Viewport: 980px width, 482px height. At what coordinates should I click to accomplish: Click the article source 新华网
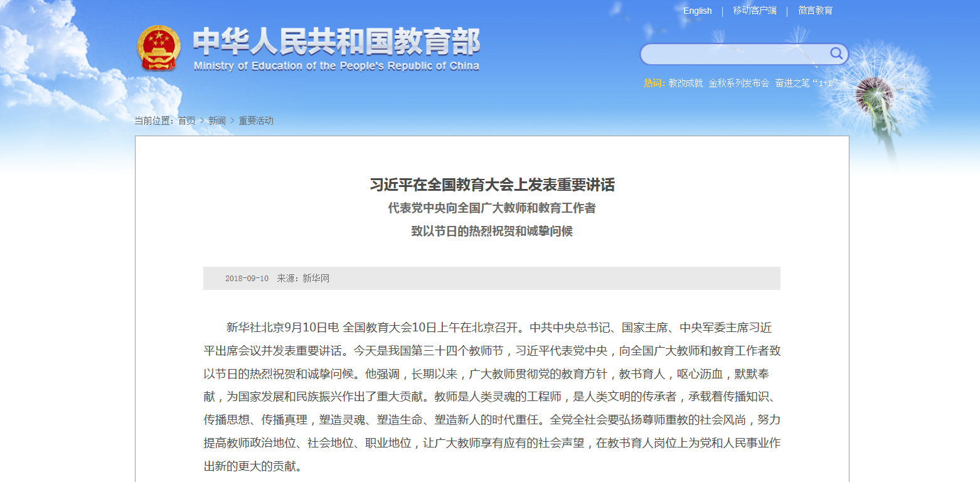(x=316, y=278)
